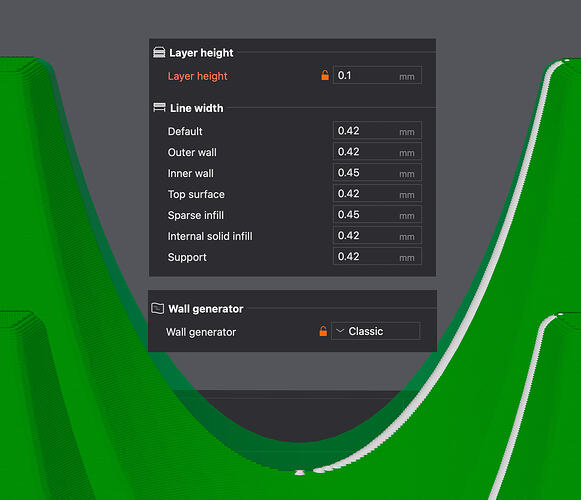
Task: Edit the Top surface line width field
Action: tap(377, 193)
